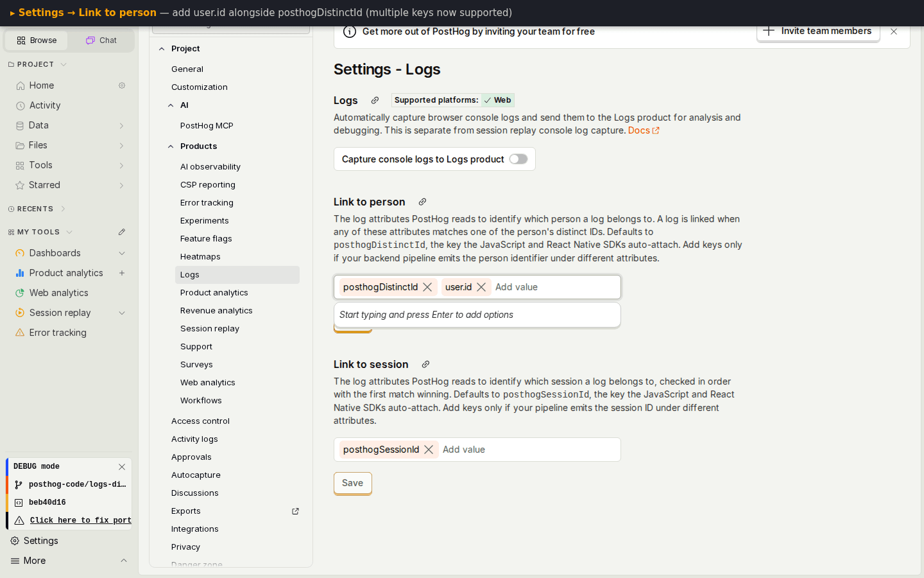924x578 pixels.
Task: Open Web analytics from My Tools
Action: coord(59,293)
